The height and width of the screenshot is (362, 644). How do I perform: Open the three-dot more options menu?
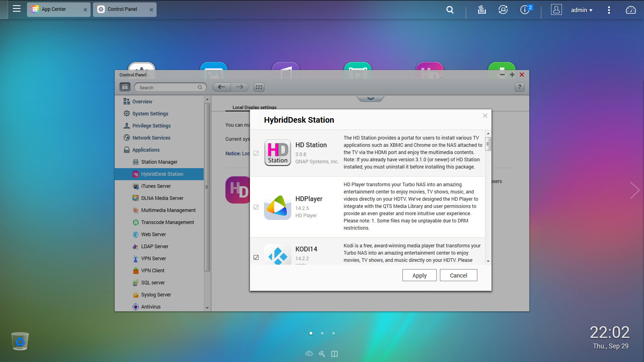pyautogui.click(x=609, y=10)
